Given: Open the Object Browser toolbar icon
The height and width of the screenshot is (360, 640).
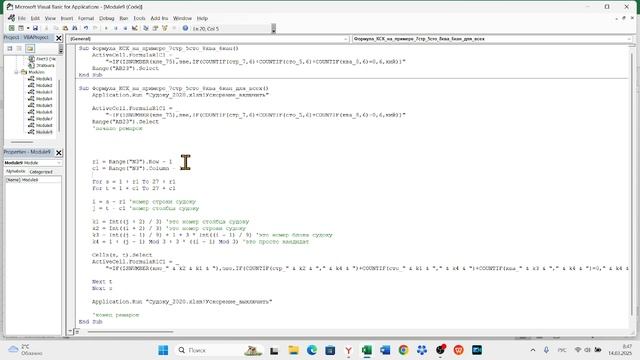Looking at the screenshot, I should [165, 28].
